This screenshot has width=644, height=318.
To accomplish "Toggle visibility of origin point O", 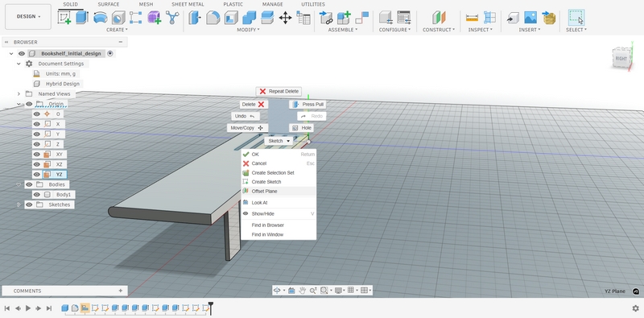I will pos(37,114).
